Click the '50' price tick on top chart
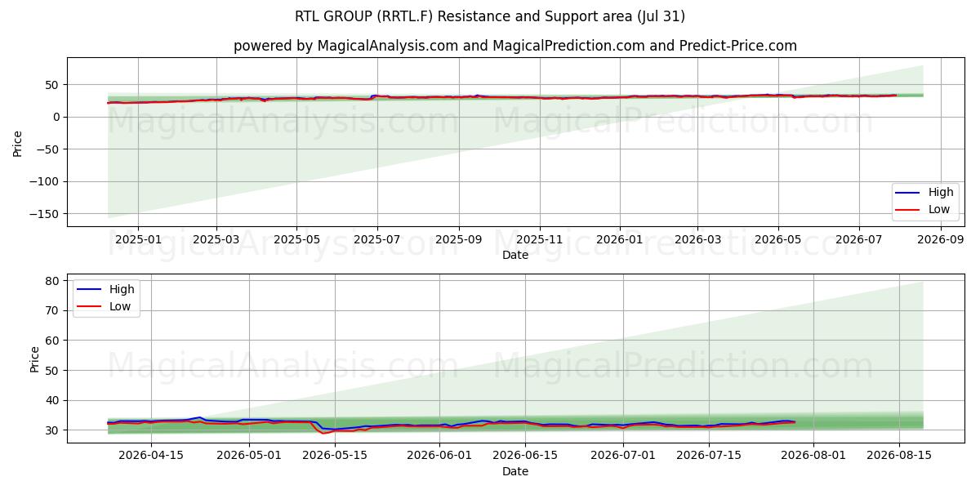Image resolution: width=980 pixels, height=490 pixels. point(54,85)
